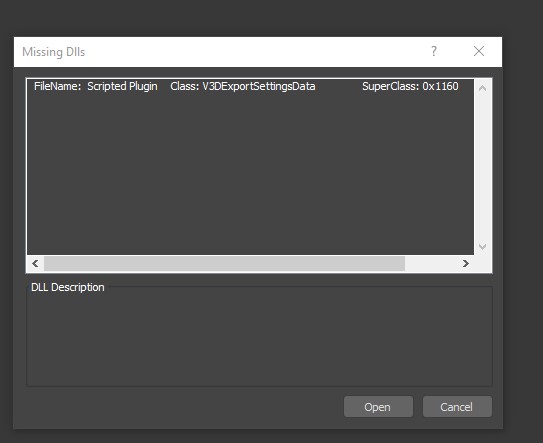Click the SuperClass: 0x1160 text
The height and width of the screenshot is (443, 543).
[x=410, y=86]
